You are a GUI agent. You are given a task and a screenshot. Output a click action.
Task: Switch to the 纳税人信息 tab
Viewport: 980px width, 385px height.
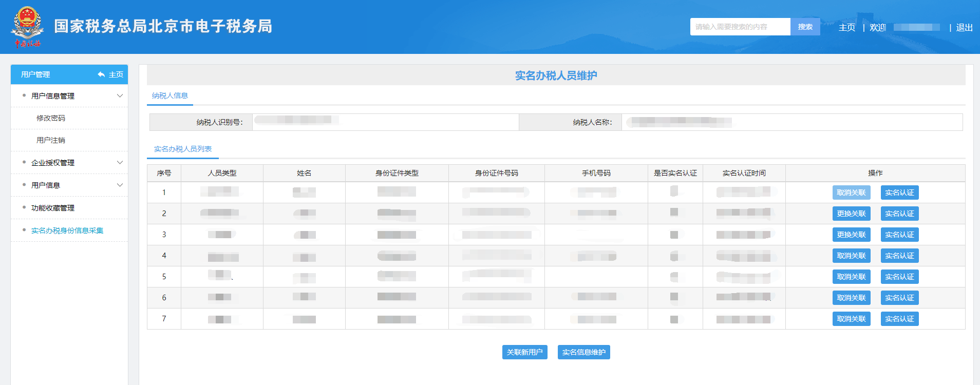coord(170,95)
